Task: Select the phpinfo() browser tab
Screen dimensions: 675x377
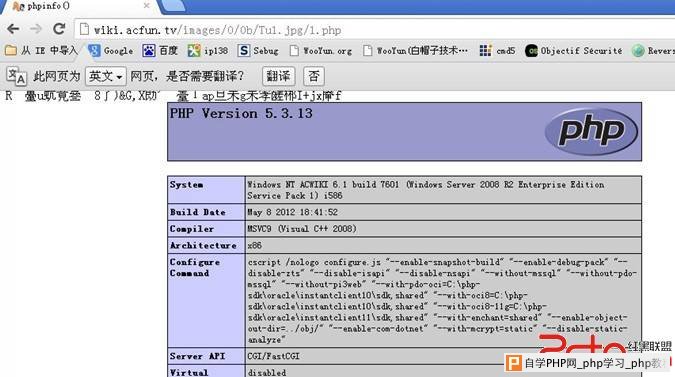Action: pyautogui.click(x=80, y=6)
